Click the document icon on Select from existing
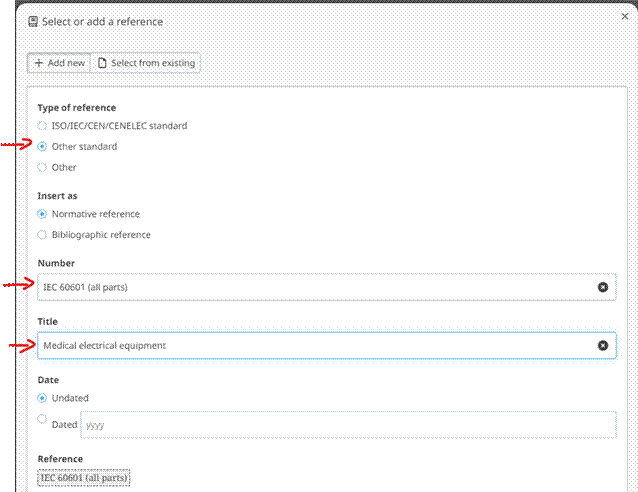638x492 pixels. point(102,63)
